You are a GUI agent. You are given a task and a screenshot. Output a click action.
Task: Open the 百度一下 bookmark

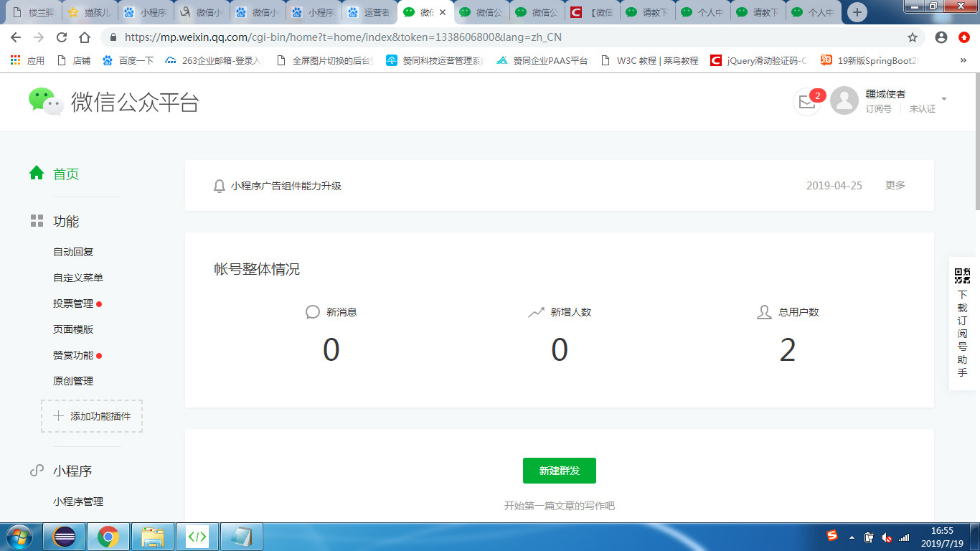pos(128,61)
